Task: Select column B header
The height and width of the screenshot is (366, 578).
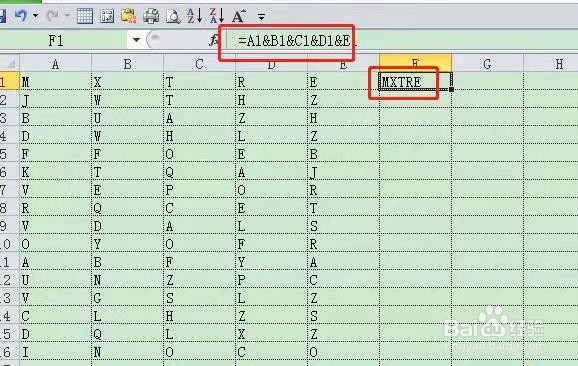Action: [127, 63]
